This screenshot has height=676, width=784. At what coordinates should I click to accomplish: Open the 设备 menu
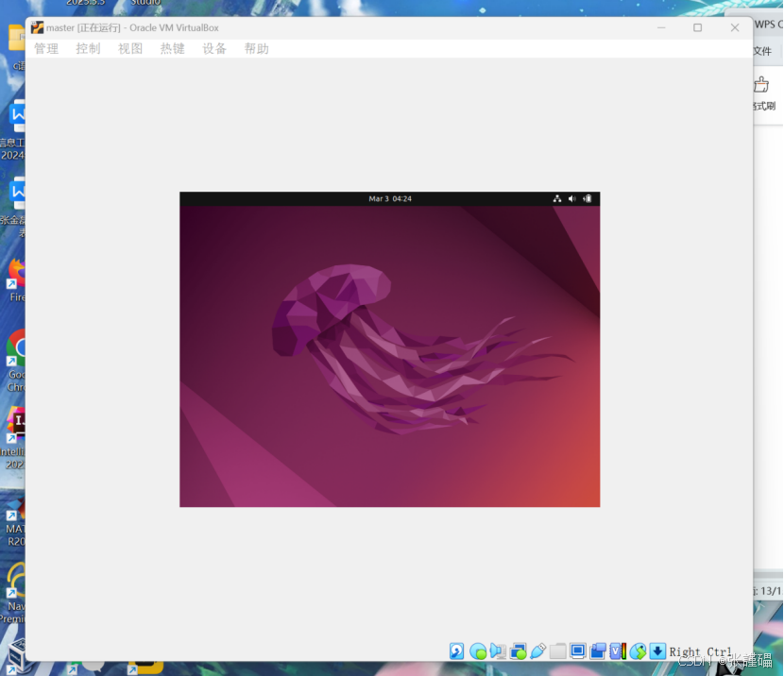pyautogui.click(x=214, y=48)
